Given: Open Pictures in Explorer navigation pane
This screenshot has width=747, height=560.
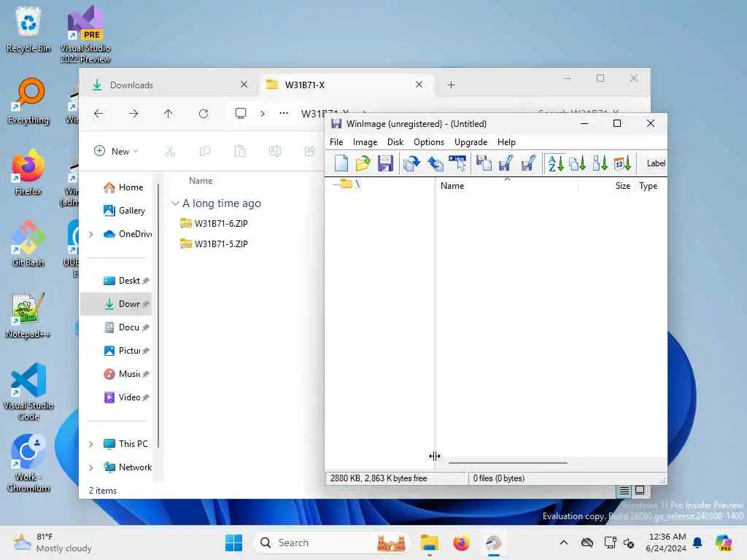Looking at the screenshot, I should [123, 351].
